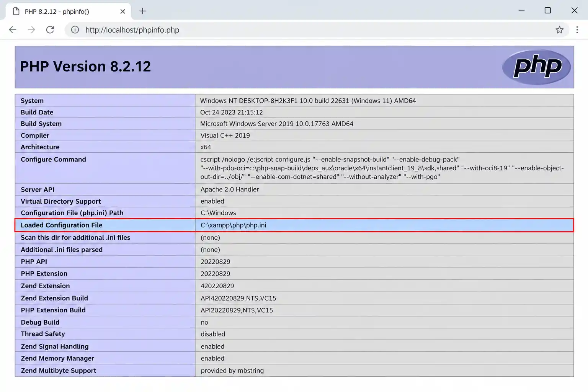Reload the phpinfo page
The height and width of the screenshot is (392, 588).
click(x=50, y=30)
